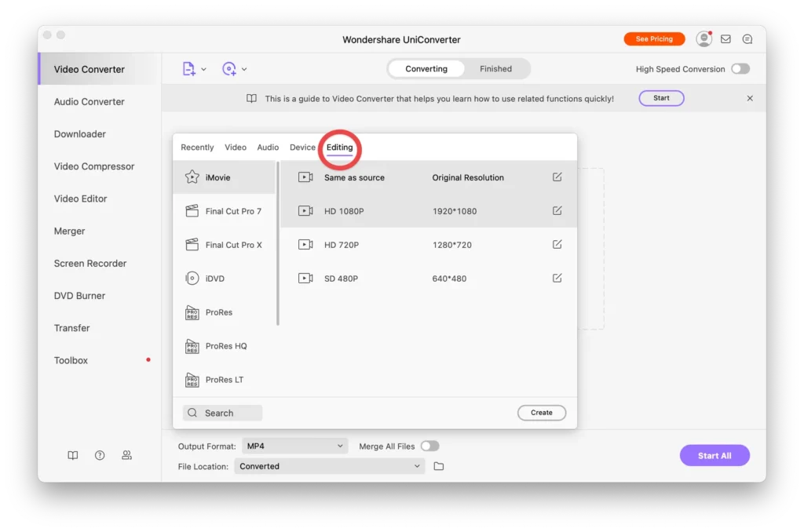The width and height of the screenshot is (804, 532).
Task: Click 1280*720 resolution text
Action: [451, 245]
